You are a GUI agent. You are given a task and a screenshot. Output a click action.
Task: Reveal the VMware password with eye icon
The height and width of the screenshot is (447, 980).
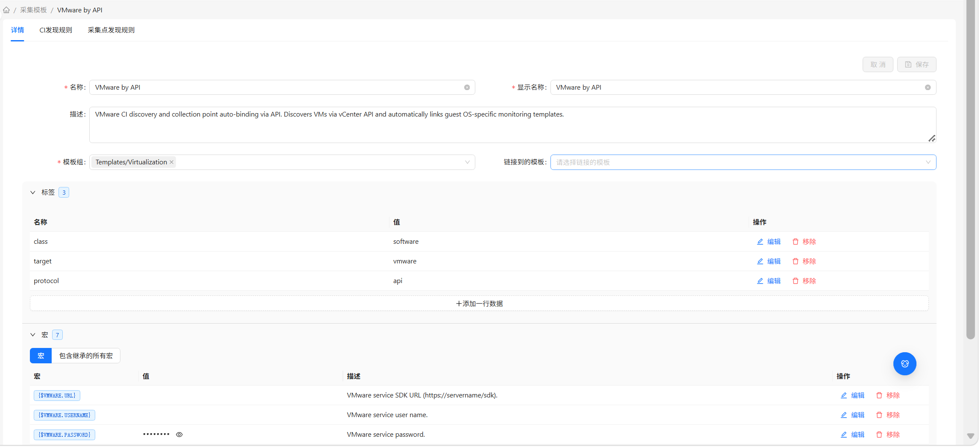[x=179, y=435]
